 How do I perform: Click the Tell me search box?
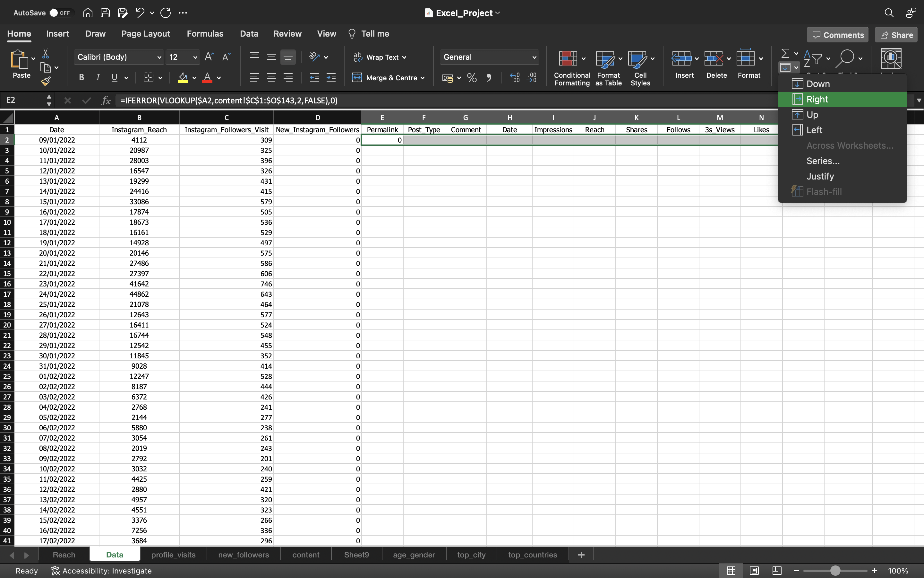click(369, 34)
